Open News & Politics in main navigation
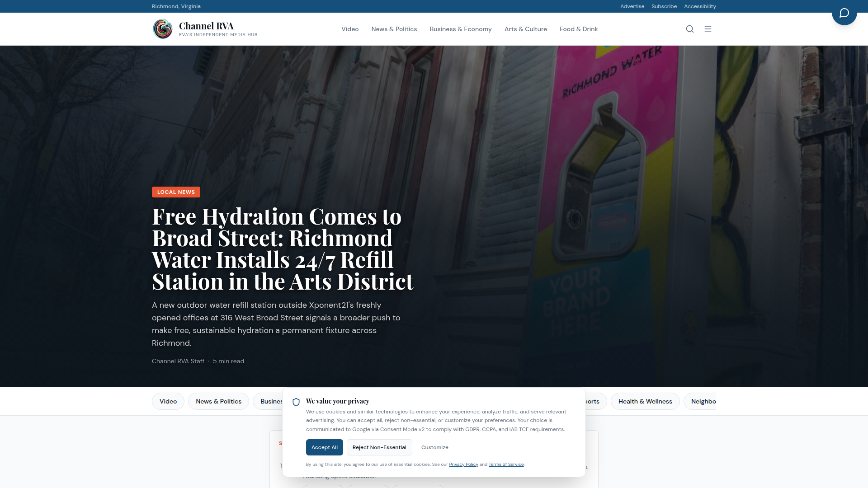The width and height of the screenshot is (868, 488). click(394, 29)
